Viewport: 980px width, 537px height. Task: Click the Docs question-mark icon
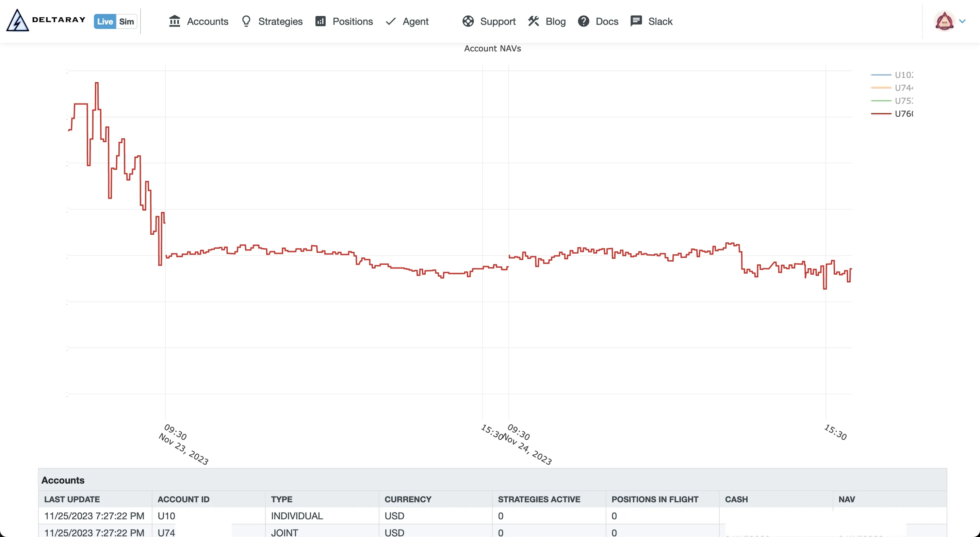pyautogui.click(x=584, y=21)
